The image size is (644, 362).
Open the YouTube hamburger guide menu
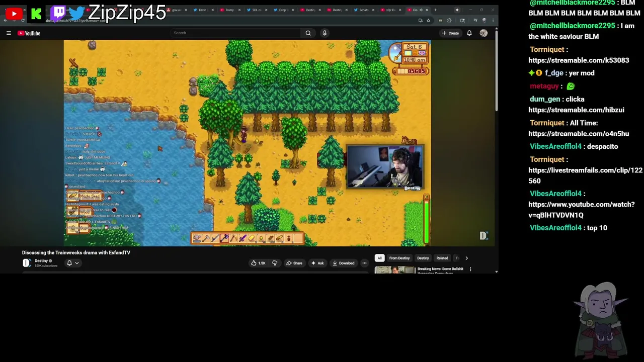click(x=9, y=33)
